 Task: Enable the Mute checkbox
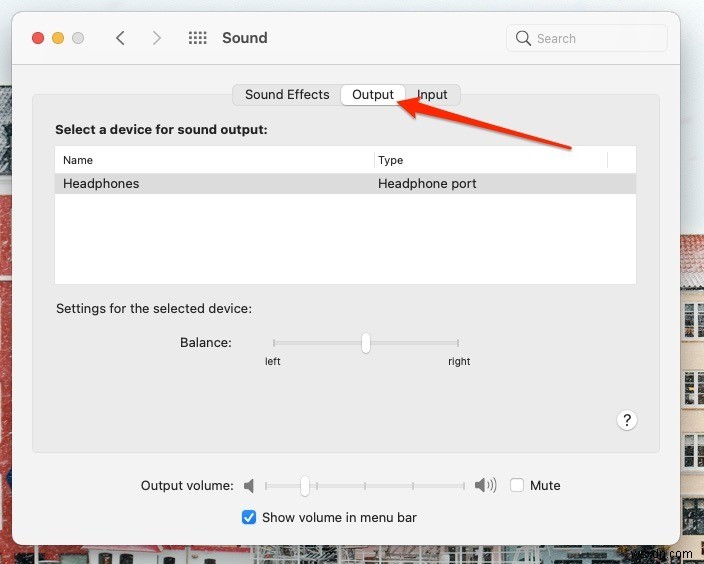pos(517,486)
